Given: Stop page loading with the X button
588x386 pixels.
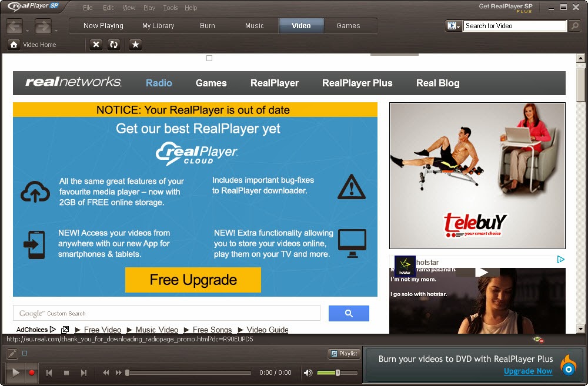Looking at the screenshot, I should point(96,45).
